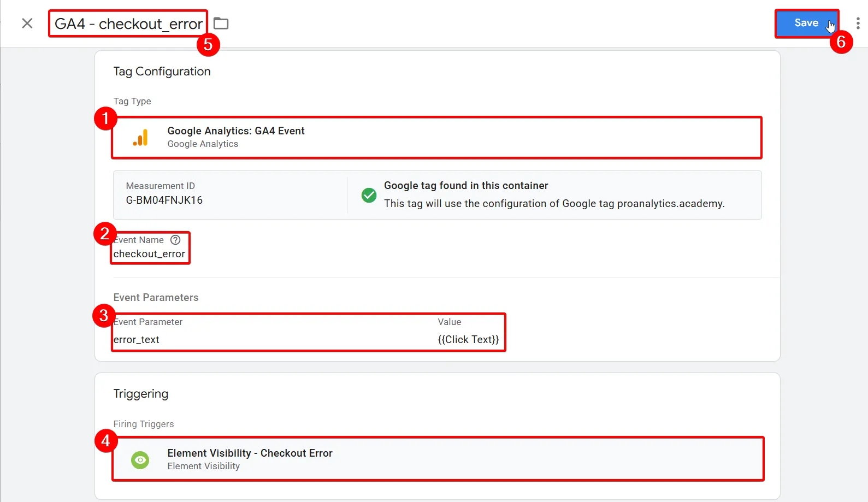The image size is (868, 502).
Task: Select the Google Analytics: GA4 Event tag type
Action: click(436, 138)
